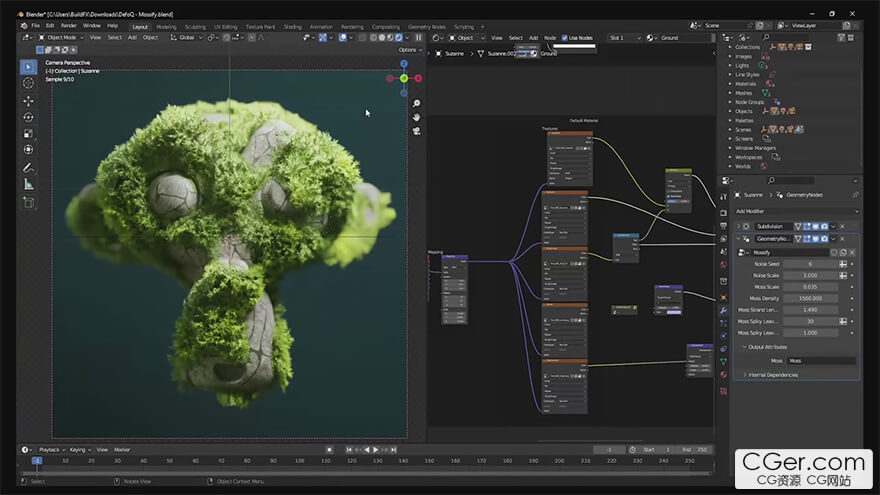
Task: Remove the GeometryNodes modifier with X
Action: [x=842, y=239]
